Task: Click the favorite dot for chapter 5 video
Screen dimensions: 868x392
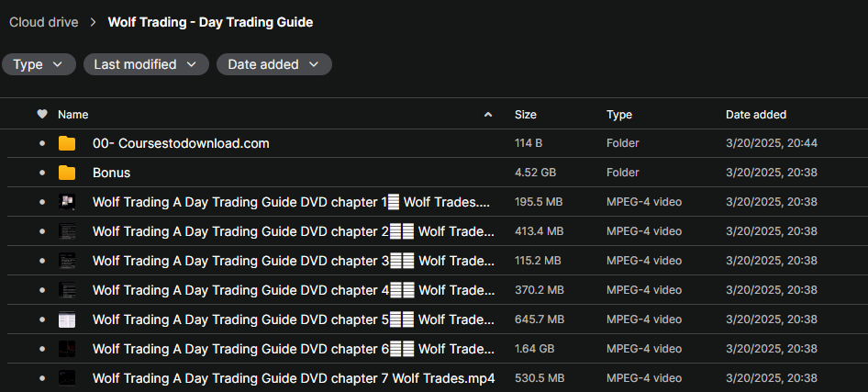Action: tap(42, 319)
